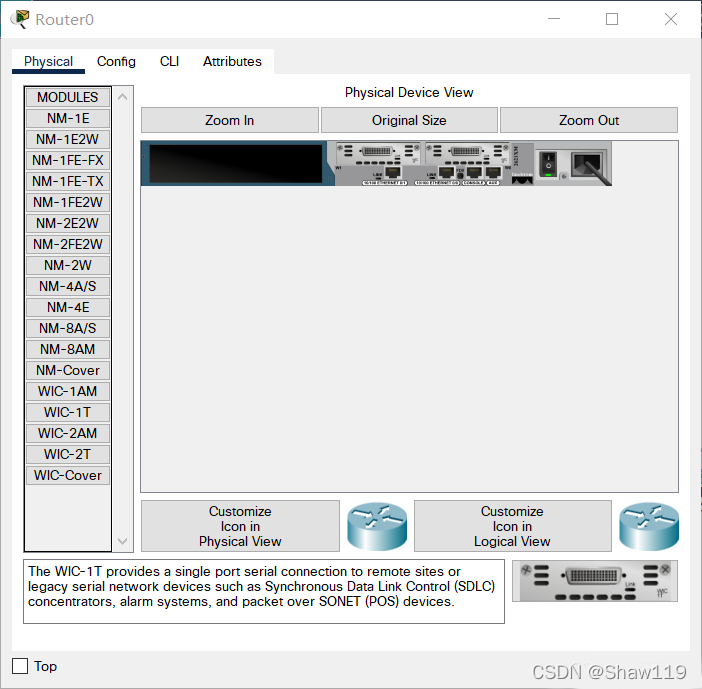Click the module list scroll down arrow

pos(122,541)
